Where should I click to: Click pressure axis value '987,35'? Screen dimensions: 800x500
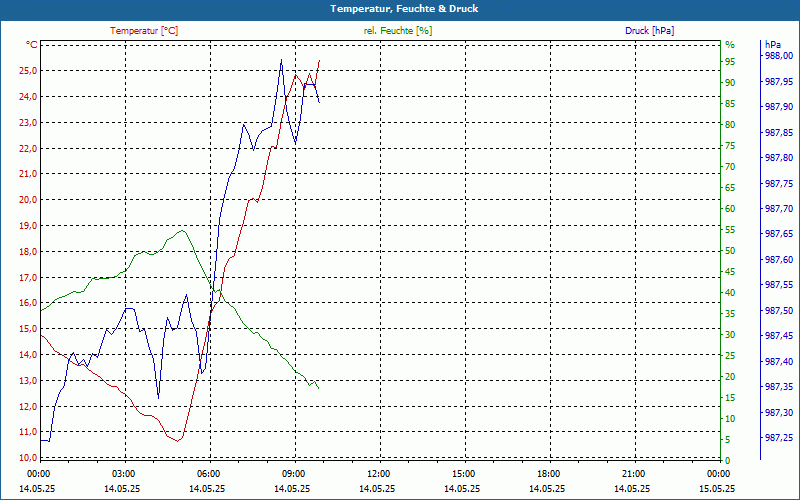pos(779,387)
